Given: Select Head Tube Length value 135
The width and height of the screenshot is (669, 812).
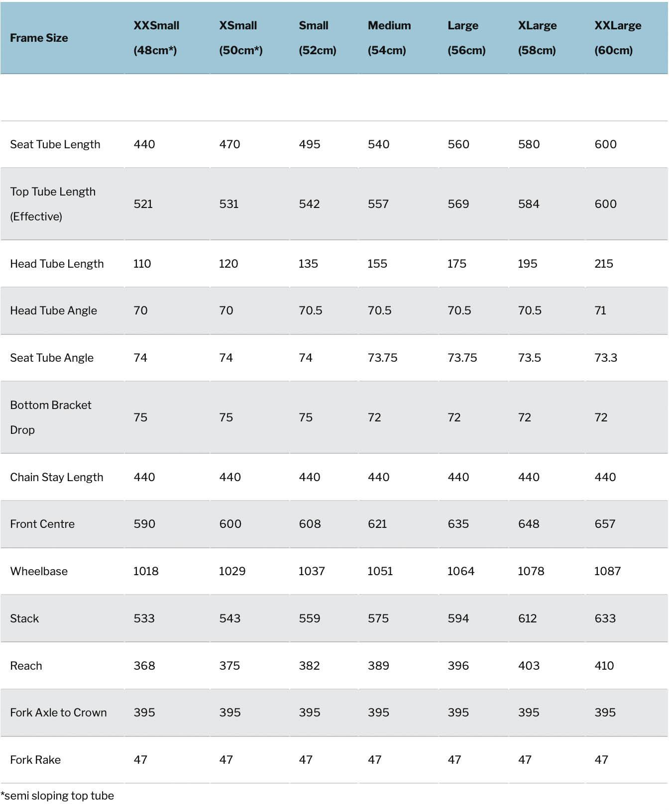Looking at the screenshot, I should (x=308, y=264).
